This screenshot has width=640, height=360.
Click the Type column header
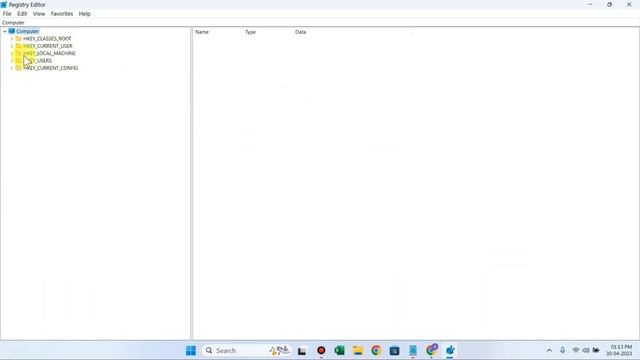268,32
